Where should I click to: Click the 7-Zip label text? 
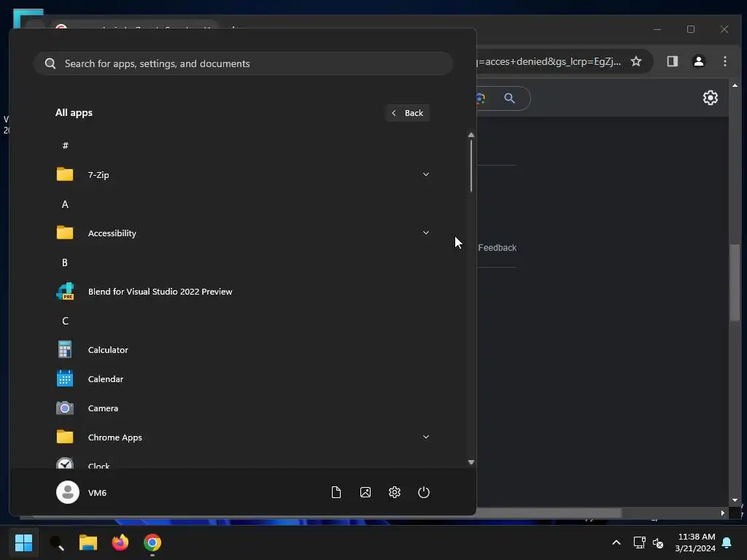point(98,175)
